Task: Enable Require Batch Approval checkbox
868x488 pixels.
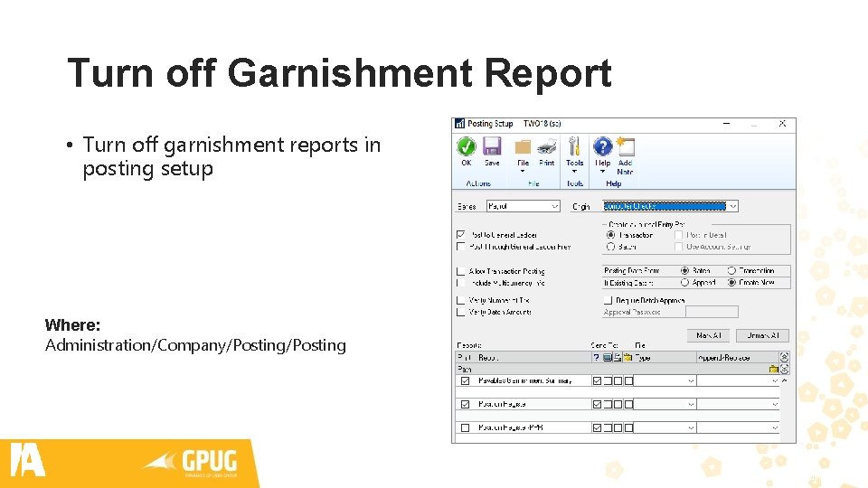Action: click(608, 300)
